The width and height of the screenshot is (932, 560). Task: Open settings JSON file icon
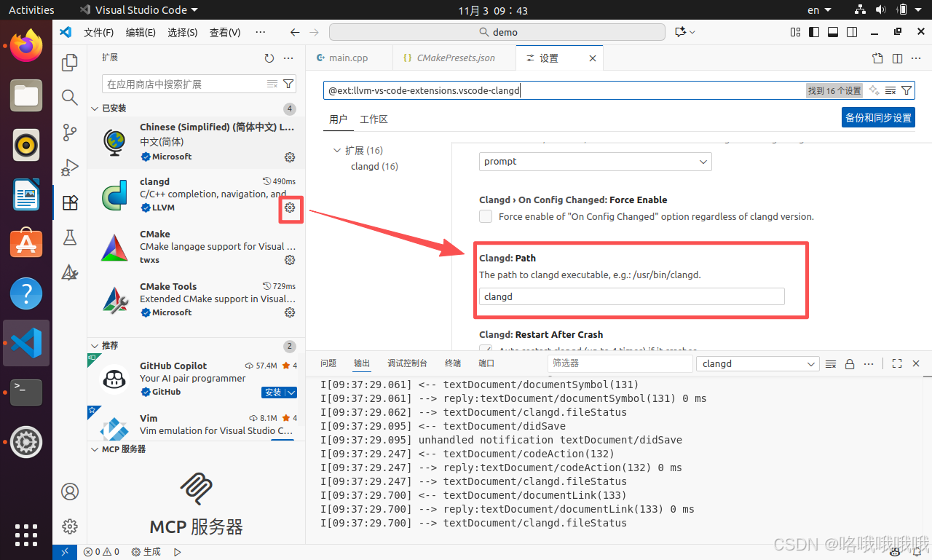[x=878, y=58]
